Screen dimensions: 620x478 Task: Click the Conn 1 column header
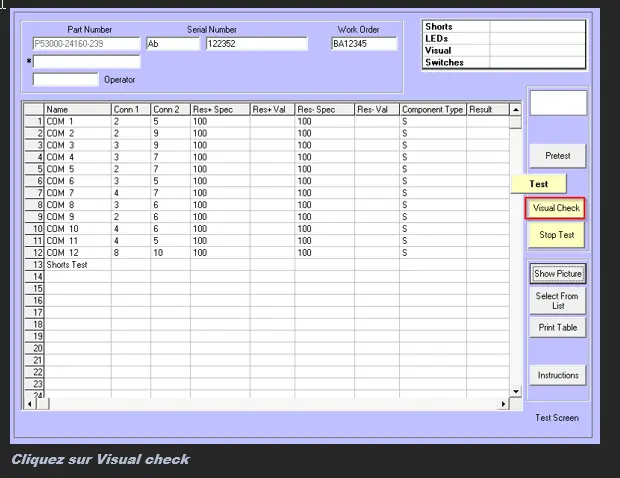[131, 110]
